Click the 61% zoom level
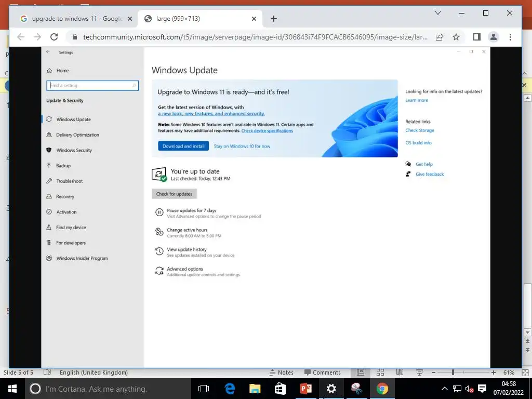 click(x=509, y=373)
